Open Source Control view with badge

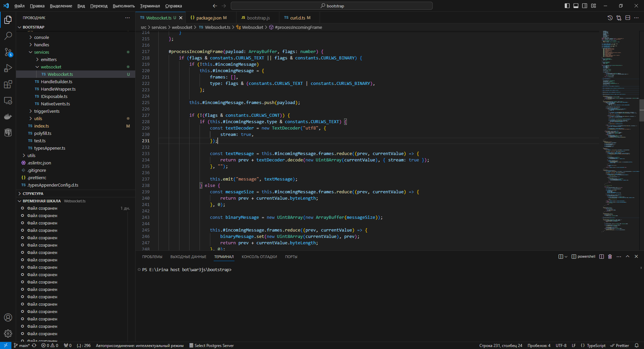pos(8,52)
